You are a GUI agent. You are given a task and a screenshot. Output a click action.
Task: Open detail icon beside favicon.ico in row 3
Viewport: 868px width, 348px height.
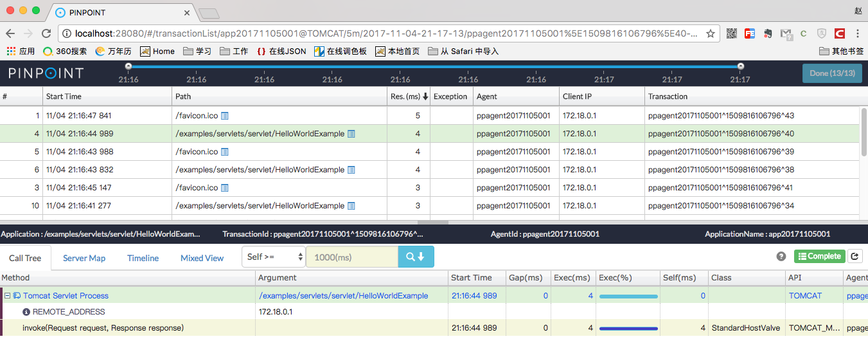tap(225, 188)
